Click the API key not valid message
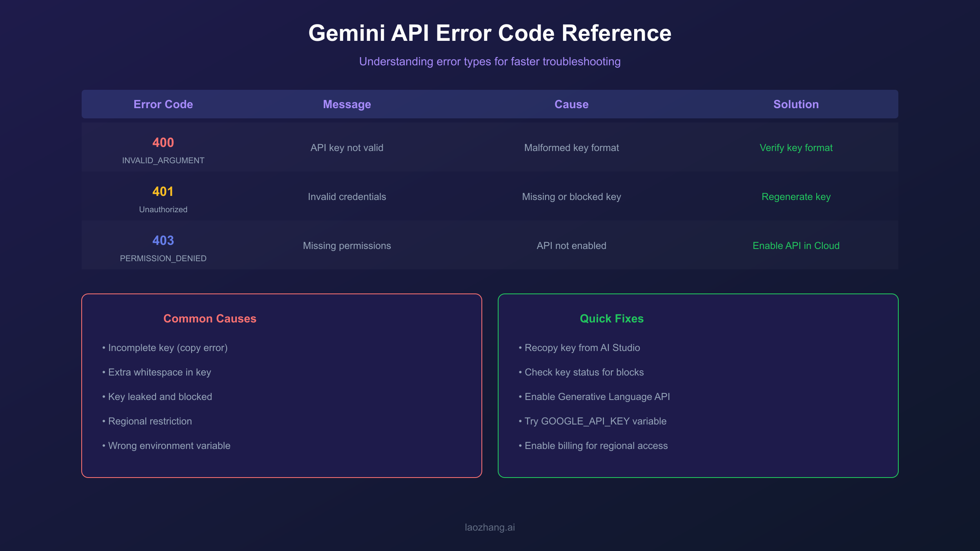The image size is (980, 551). (x=346, y=148)
